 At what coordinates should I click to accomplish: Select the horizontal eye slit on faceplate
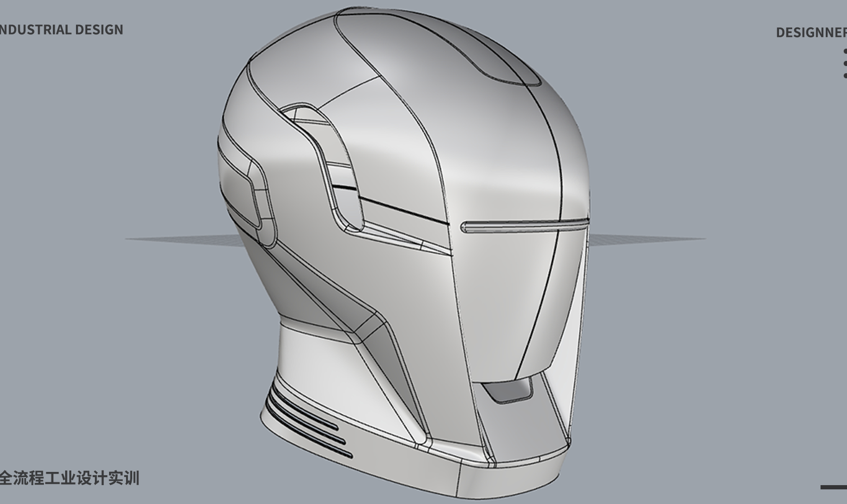(524, 227)
